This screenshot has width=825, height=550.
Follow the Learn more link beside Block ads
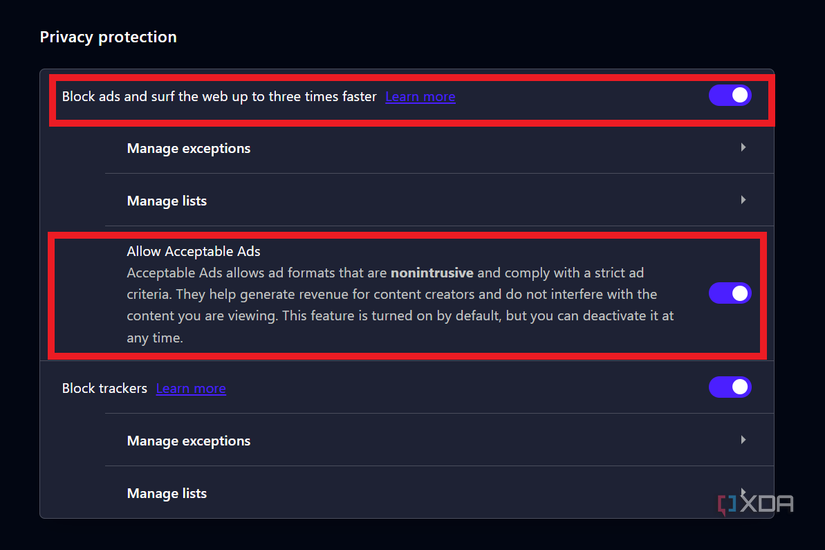tap(420, 97)
